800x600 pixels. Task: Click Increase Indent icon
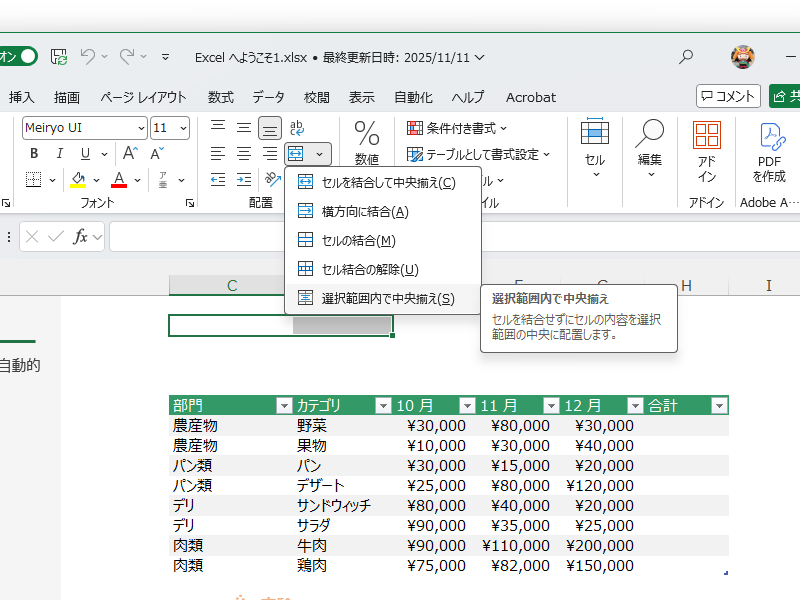tap(244, 180)
